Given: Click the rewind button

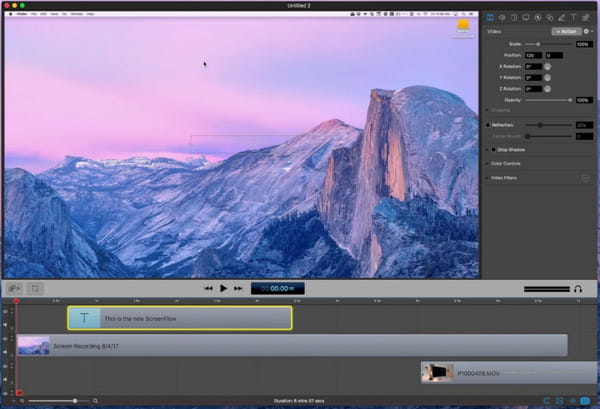Looking at the screenshot, I should click(x=208, y=288).
